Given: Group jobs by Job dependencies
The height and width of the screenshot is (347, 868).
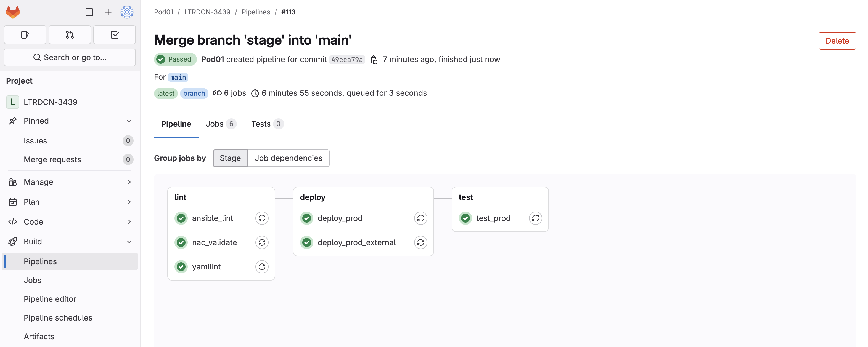Looking at the screenshot, I should pos(289,158).
